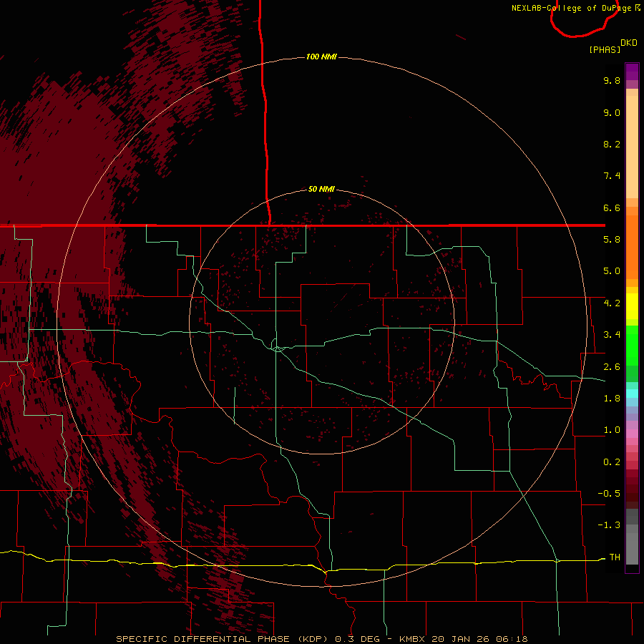Click the -0.5 value on the color scale
Viewport: 644px width, 644px height.
click(609, 493)
